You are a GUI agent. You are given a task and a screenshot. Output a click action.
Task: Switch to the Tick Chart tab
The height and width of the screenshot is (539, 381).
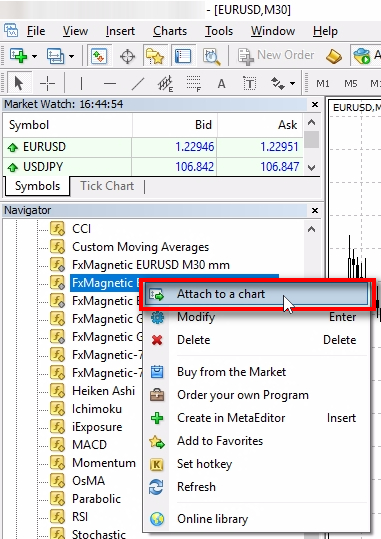tap(107, 186)
